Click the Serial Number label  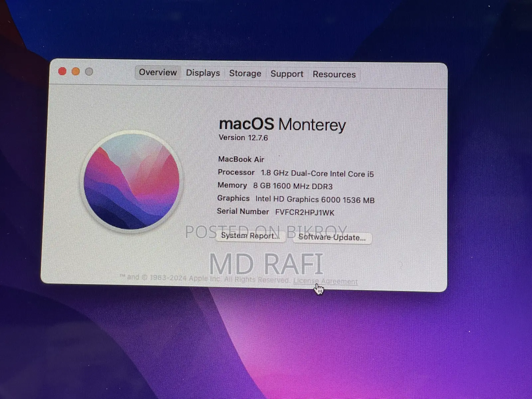(243, 211)
